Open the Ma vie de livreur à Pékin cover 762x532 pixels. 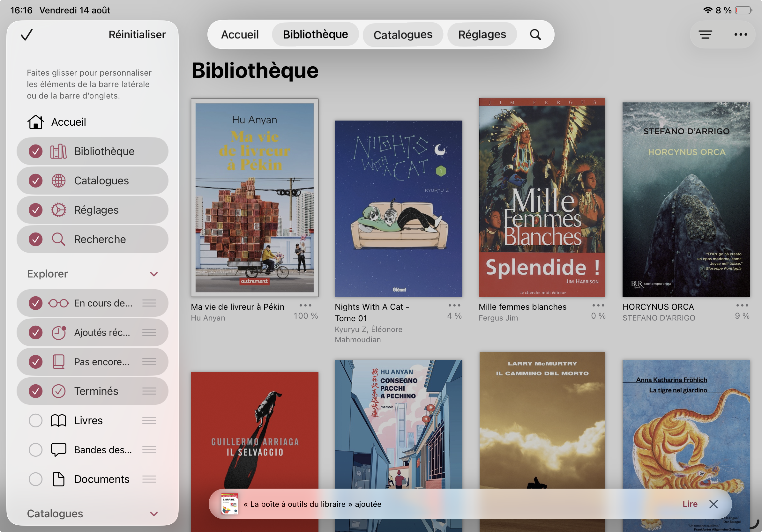click(x=255, y=198)
